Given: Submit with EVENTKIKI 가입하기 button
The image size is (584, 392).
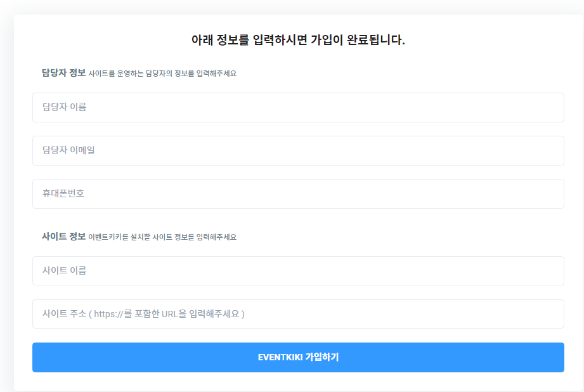Looking at the screenshot, I should (298, 357).
